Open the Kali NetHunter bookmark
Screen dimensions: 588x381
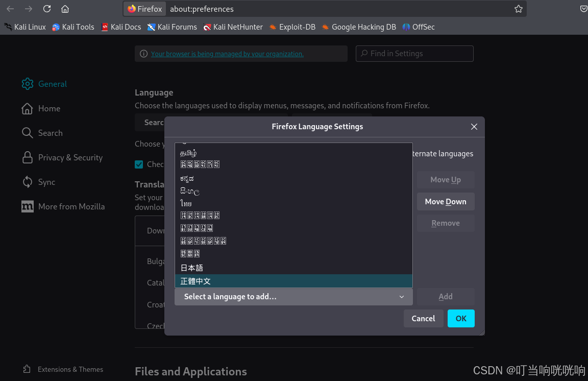[233, 27]
